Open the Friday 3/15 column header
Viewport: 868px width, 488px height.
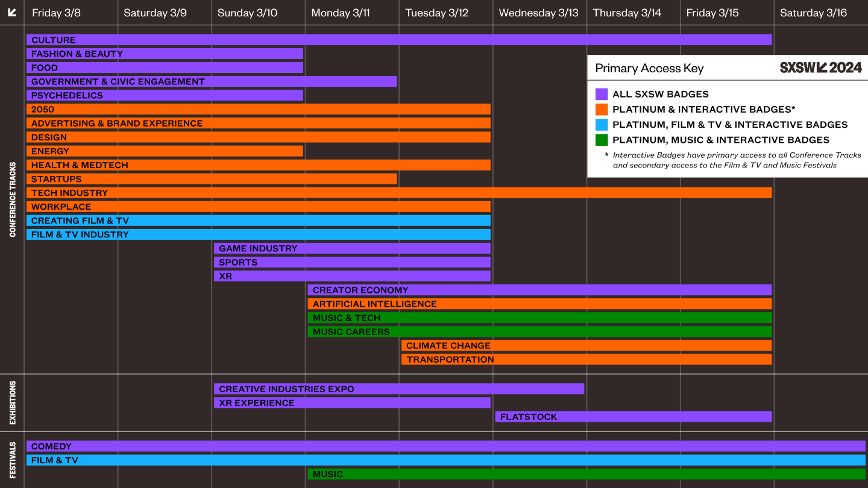(x=712, y=13)
